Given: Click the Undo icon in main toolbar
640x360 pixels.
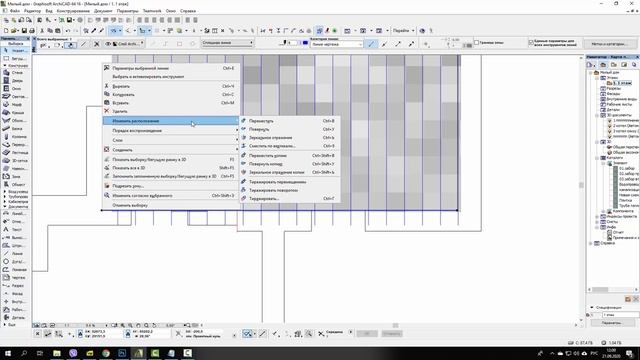Looking at the screenshot, I should (x=68, y=31).
